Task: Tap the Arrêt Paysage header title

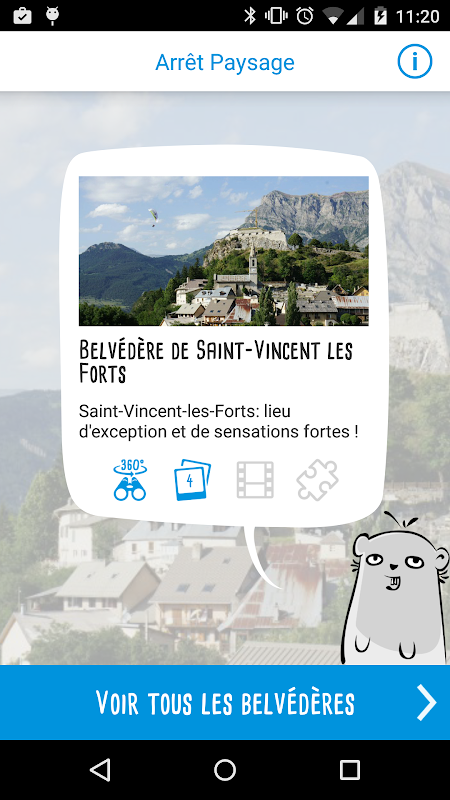Action: (225, 62)
